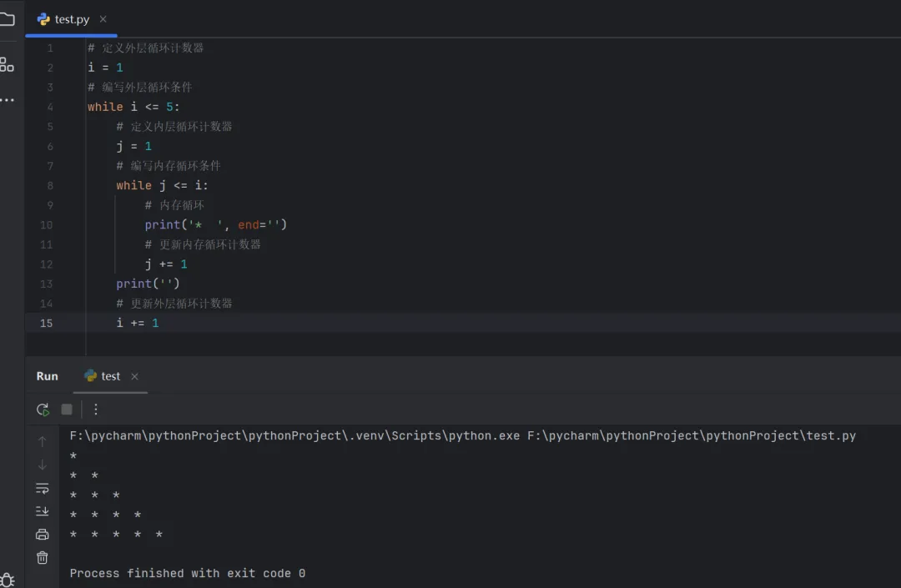This screenshot has width=901, height=588.
Task: Click line number 8 in gutter
Action: [50, 186]
